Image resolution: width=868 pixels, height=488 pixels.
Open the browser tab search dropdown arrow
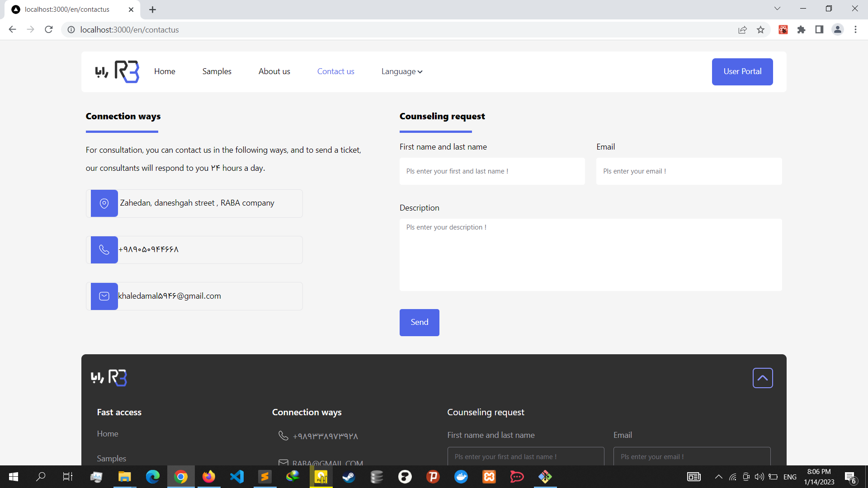click(x=777, y=8)
